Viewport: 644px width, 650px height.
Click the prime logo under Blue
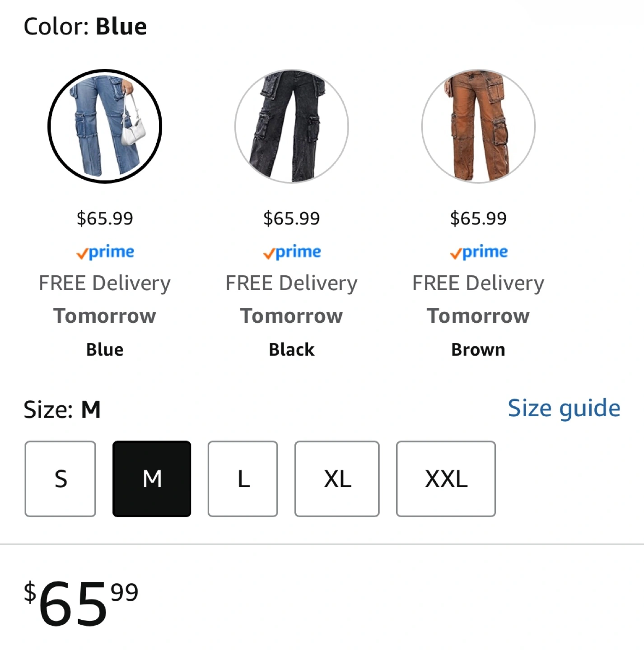pos(105,252)
